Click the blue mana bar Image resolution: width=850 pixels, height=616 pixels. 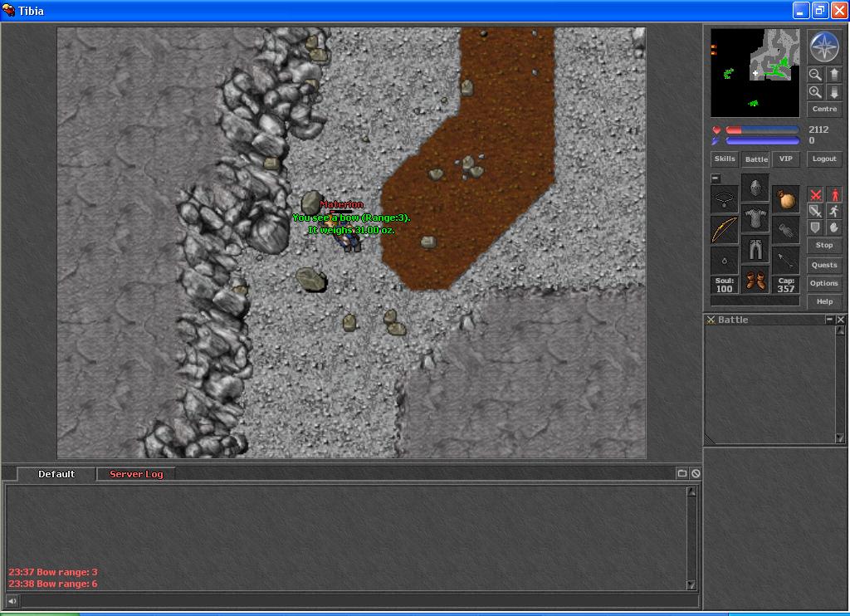(x=762, y=140)
